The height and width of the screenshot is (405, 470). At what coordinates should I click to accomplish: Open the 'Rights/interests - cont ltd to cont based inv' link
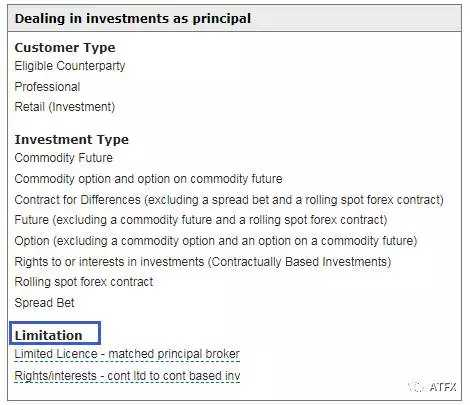(x=127, y=376)
